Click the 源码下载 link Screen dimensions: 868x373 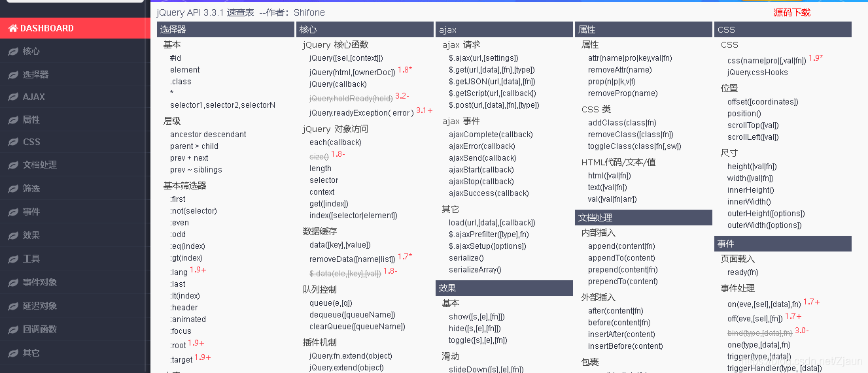(791, 12)
